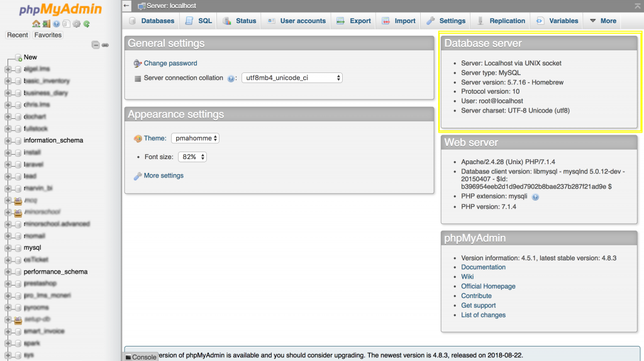
Task: Click text 'Server version: 5.7.16 - Homebrew'
Action: click(x=512, y=82)
